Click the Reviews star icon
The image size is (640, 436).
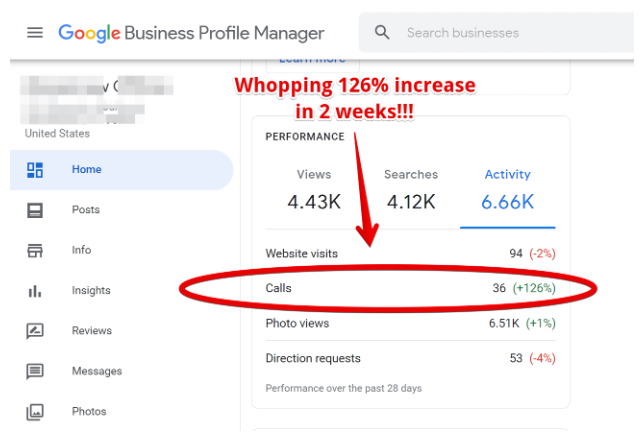[x=35, y=331]
